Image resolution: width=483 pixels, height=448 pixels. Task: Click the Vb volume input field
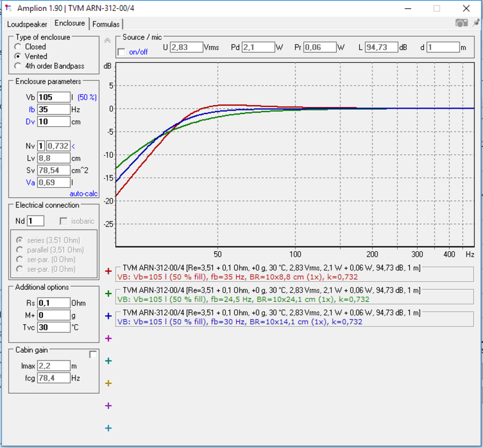[54, 97]
